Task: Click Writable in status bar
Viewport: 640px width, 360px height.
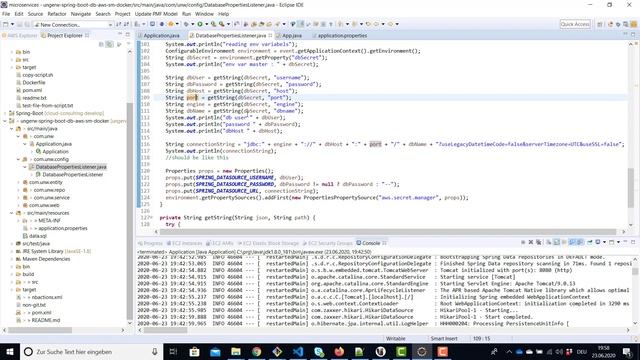Action: (x=396, y=338)
